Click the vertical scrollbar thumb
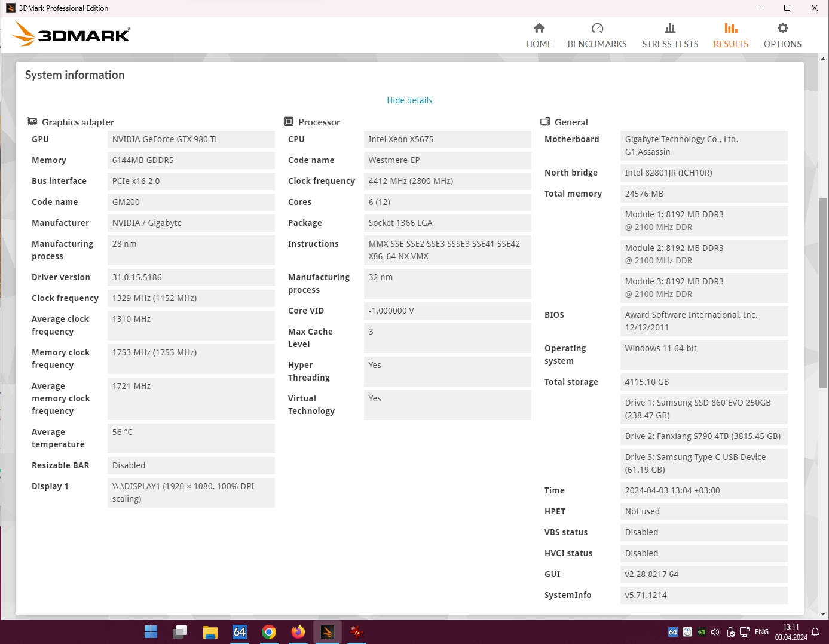 tap(824, 293)
